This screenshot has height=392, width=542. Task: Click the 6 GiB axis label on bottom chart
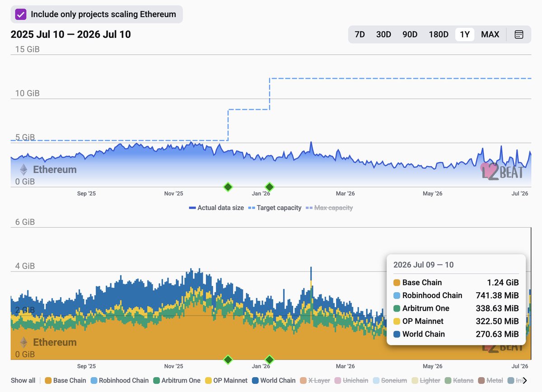25,222
